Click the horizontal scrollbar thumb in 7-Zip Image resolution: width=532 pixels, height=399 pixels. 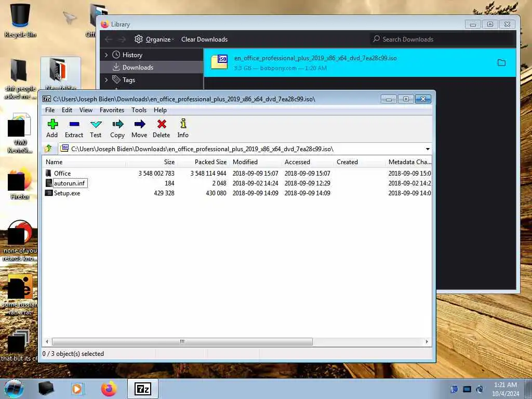click(182, 341)
